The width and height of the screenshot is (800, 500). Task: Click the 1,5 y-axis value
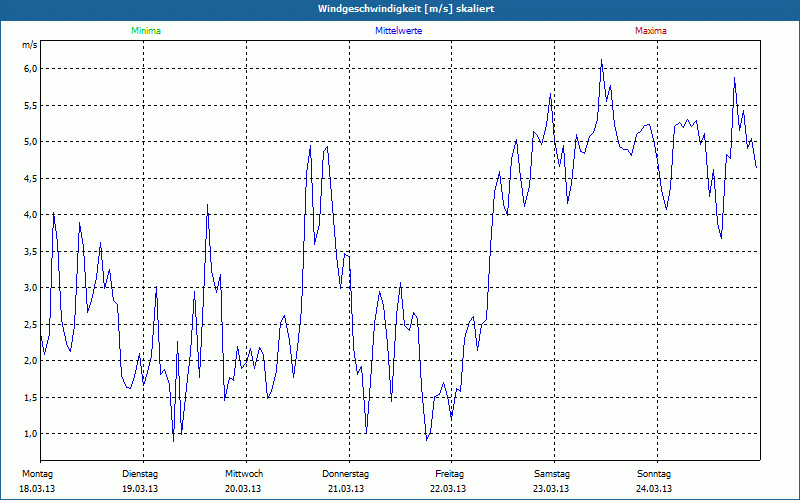tap(30, 397)
